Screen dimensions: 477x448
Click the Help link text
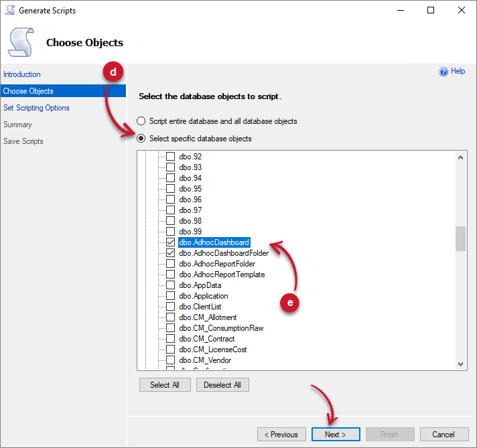coord(458,71)
